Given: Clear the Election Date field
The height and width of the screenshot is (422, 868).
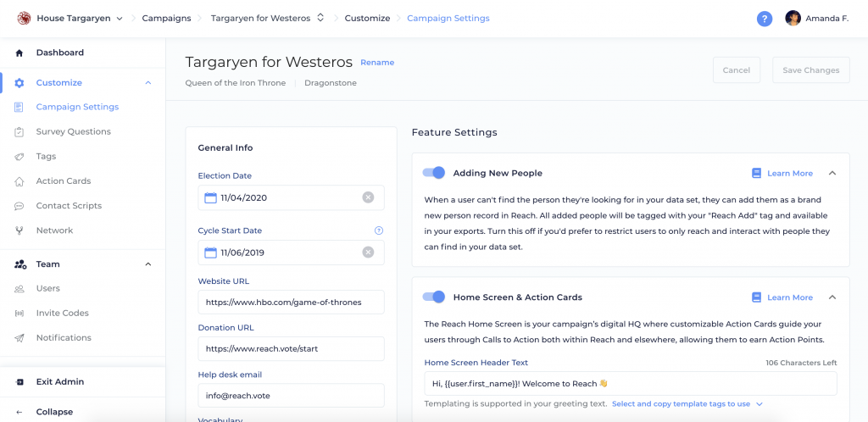Looking at the screenshot, I should [368, 197].
